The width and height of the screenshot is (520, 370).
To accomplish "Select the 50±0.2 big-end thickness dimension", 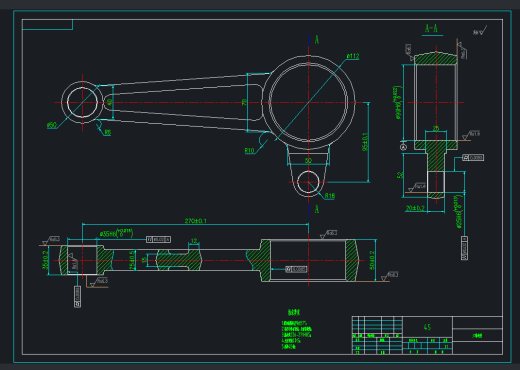I will point(372,260).
